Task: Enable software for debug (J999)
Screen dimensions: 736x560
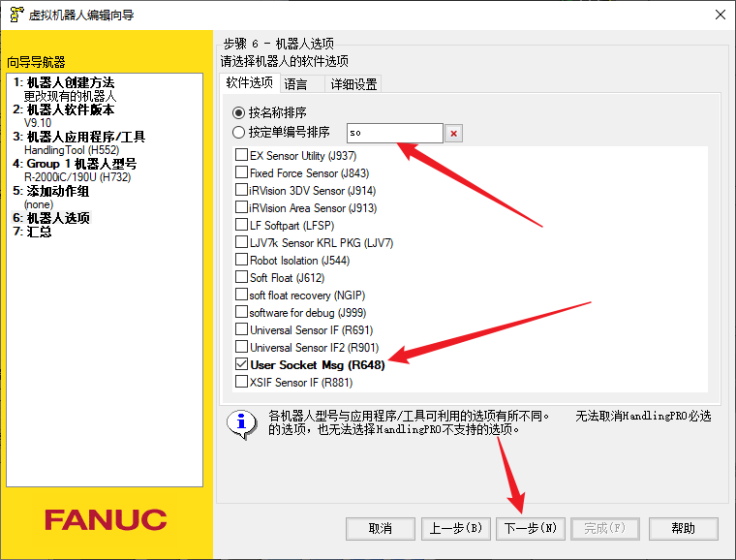Action: tap(242, 312)
